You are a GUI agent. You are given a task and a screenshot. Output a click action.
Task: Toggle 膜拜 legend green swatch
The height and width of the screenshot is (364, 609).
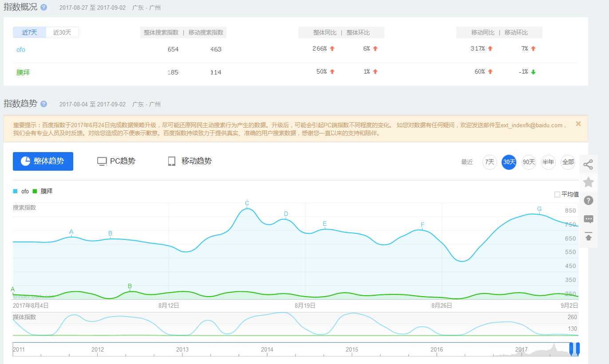coord(35,191)
